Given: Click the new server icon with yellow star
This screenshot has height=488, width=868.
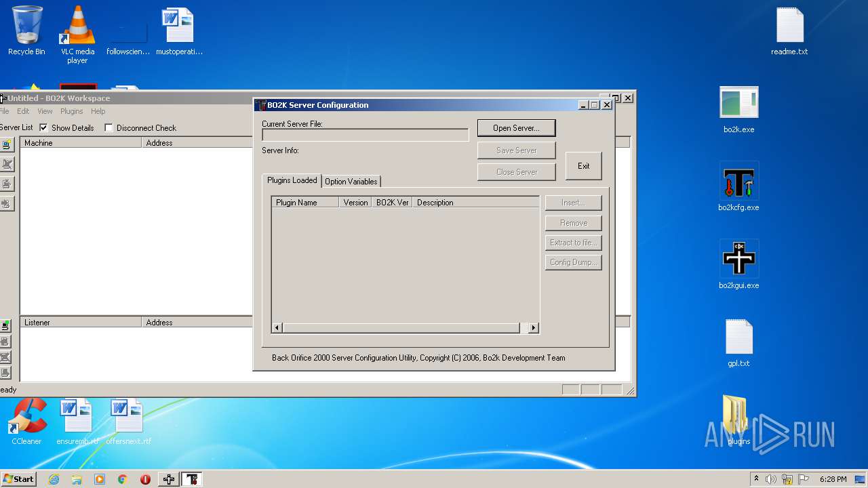Looking at the screenshot, I should [6, 144].
